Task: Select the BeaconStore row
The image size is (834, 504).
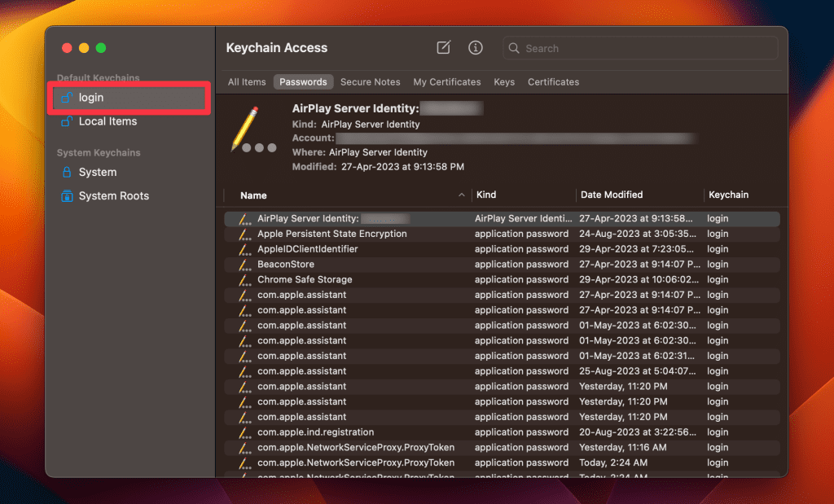Action: (502, 265)
